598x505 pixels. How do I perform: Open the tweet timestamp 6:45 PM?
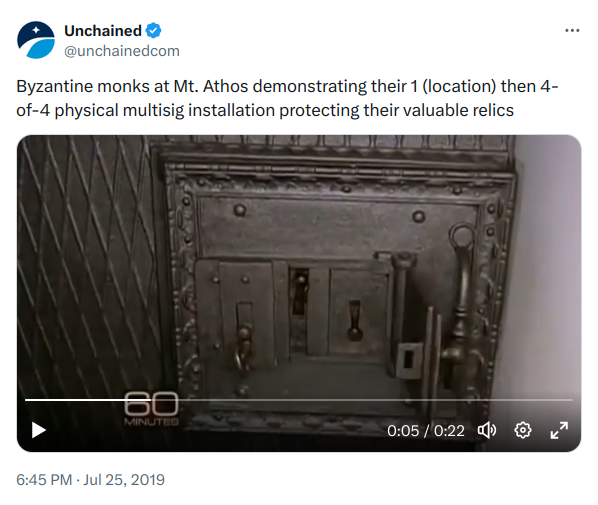[44, 480]
